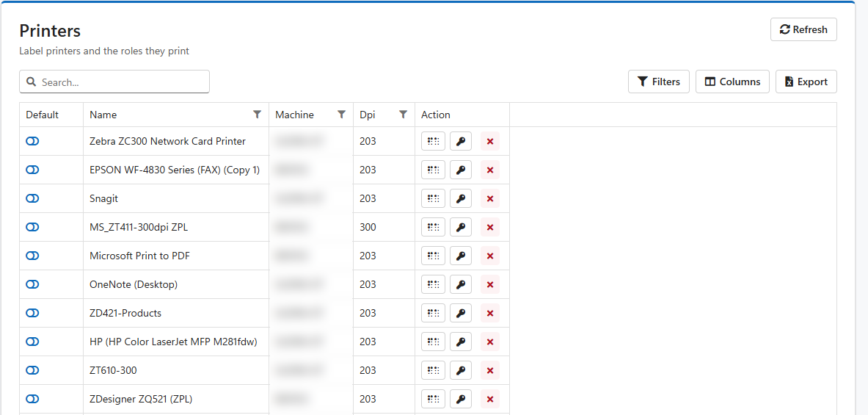Toggle default for Zebra ZC300 Network Card Printer
Screen dimensions: 868x415
[33, 141]
